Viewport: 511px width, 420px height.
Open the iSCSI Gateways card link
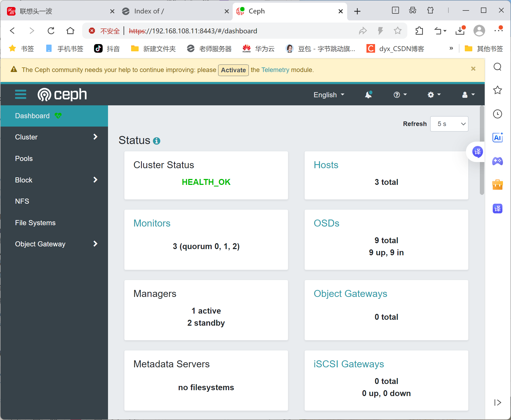click(x=349, y=364)
